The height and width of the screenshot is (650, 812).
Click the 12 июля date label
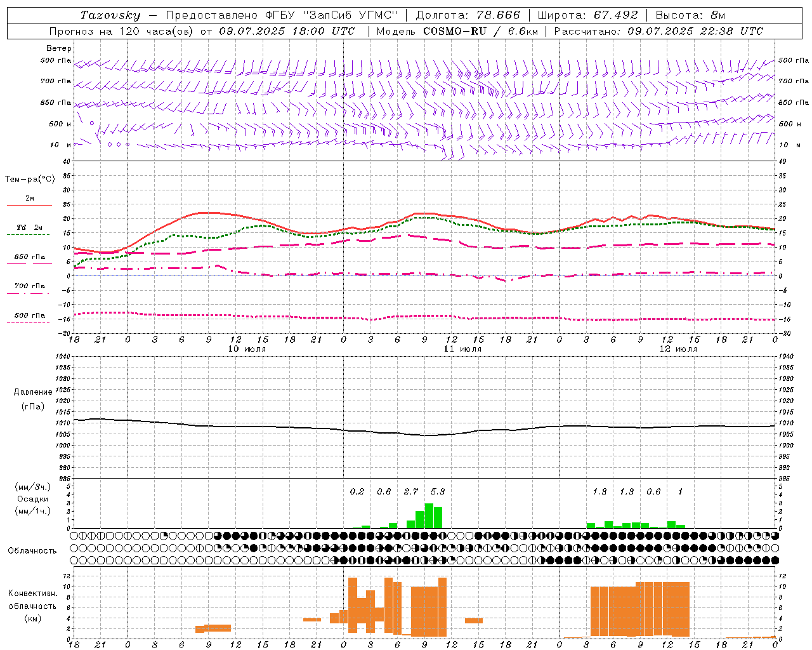678,349
